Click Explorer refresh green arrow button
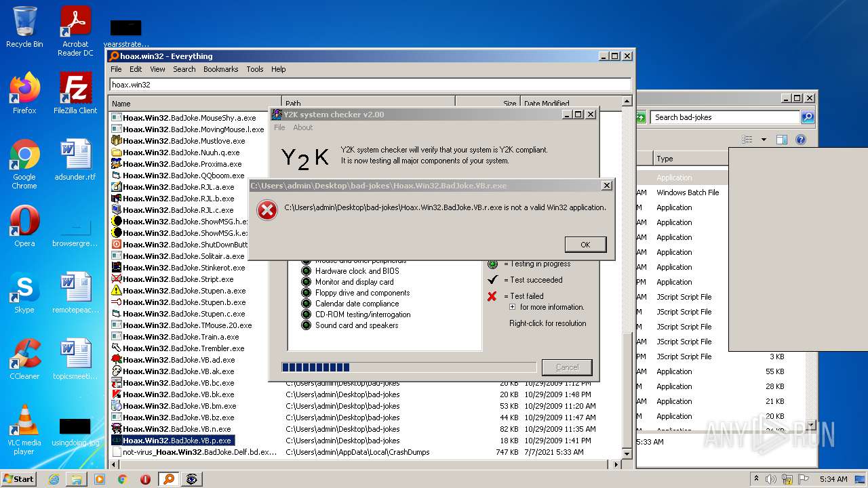 coord(641,117)
